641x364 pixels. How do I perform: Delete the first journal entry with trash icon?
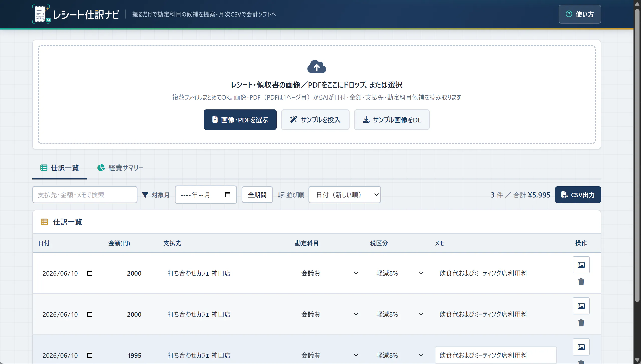coord(581,282)
